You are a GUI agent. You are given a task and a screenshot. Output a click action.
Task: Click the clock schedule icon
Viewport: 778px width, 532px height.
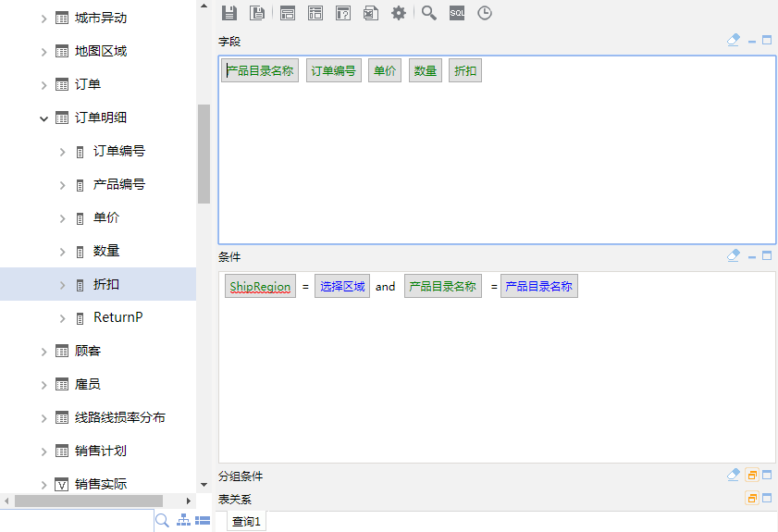click(485, 13)
